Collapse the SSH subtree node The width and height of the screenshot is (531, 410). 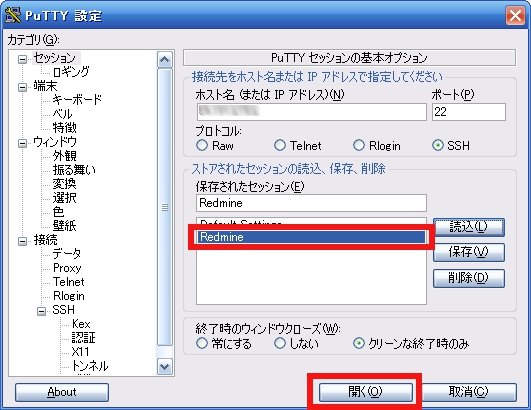tap(41, 311)
